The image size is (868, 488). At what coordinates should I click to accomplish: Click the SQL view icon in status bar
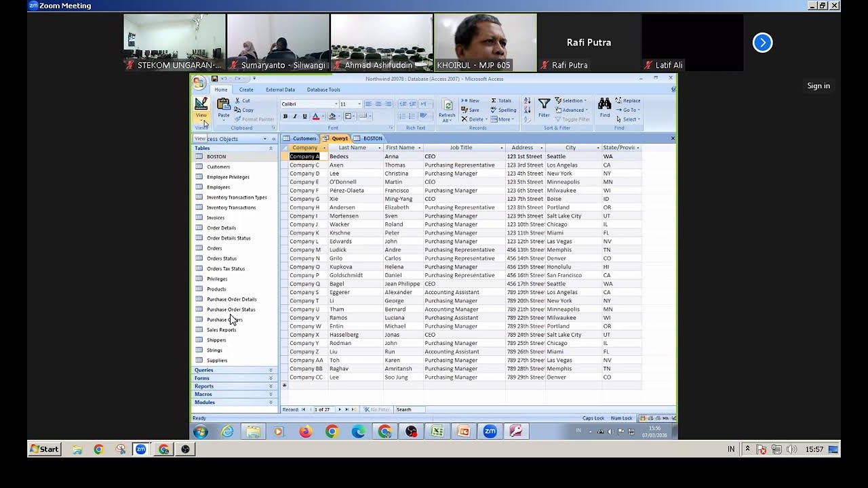pyautogui.click(x=665, y=418)
